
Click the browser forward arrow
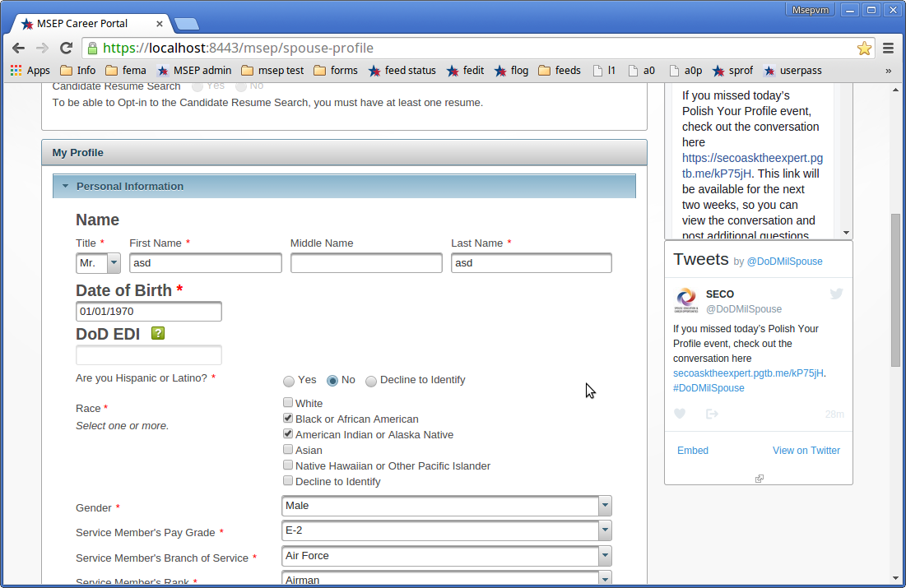point(42,48)
